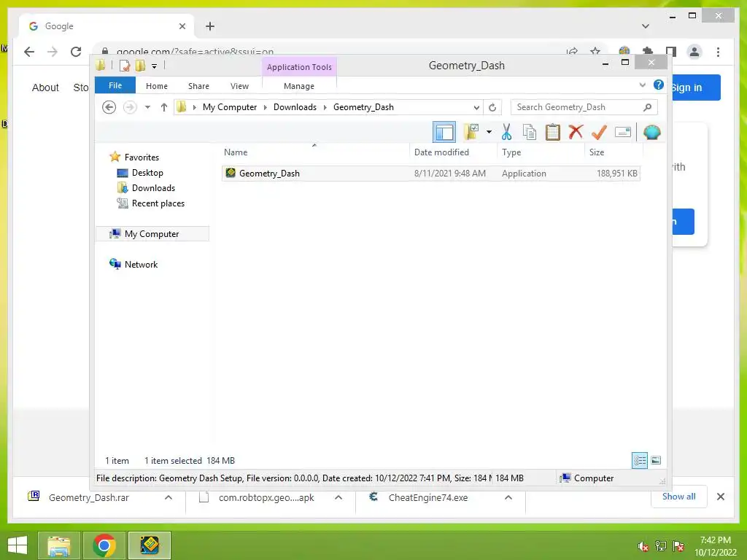Open recent locations dropdown arrow
The image size is (747, 560).
(147, 107)
